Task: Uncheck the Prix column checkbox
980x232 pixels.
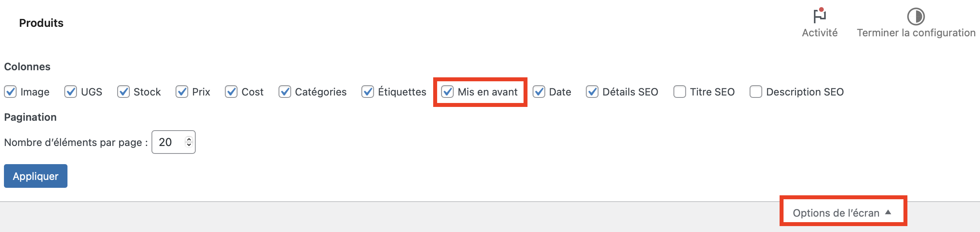Action: [x=182, y=92]
